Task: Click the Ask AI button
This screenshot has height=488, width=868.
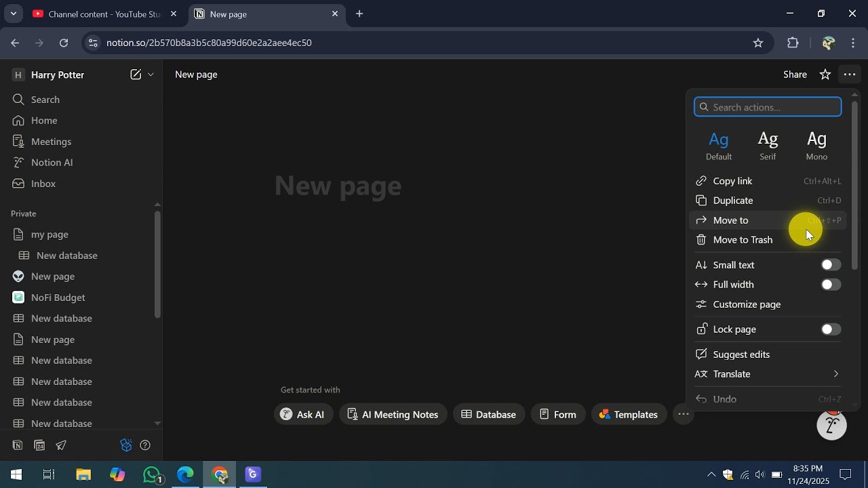Action: [x=303, y=414]
